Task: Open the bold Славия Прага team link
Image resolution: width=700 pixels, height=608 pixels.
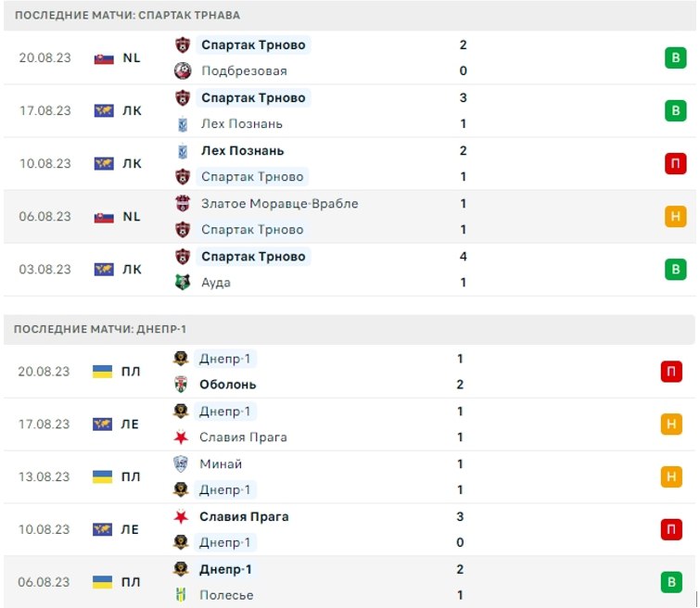Action: click(x=244, y=516)
